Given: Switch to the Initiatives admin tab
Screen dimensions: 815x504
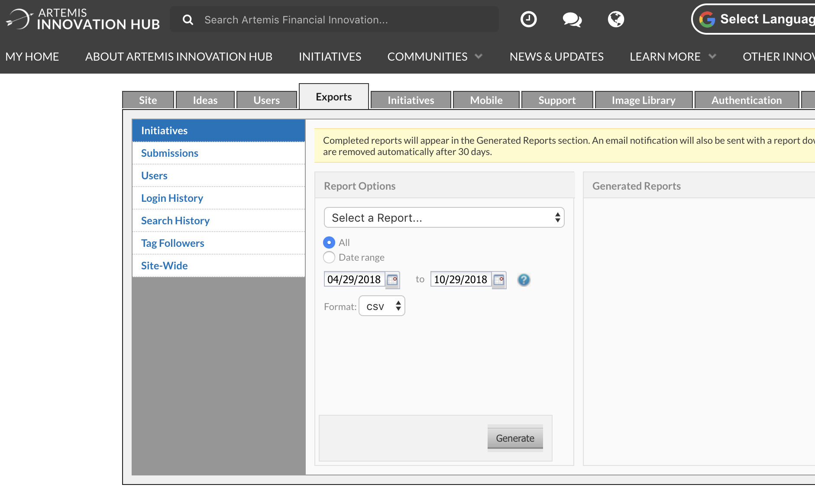Looking at the screenshot, I should click(x=411, y=100).
